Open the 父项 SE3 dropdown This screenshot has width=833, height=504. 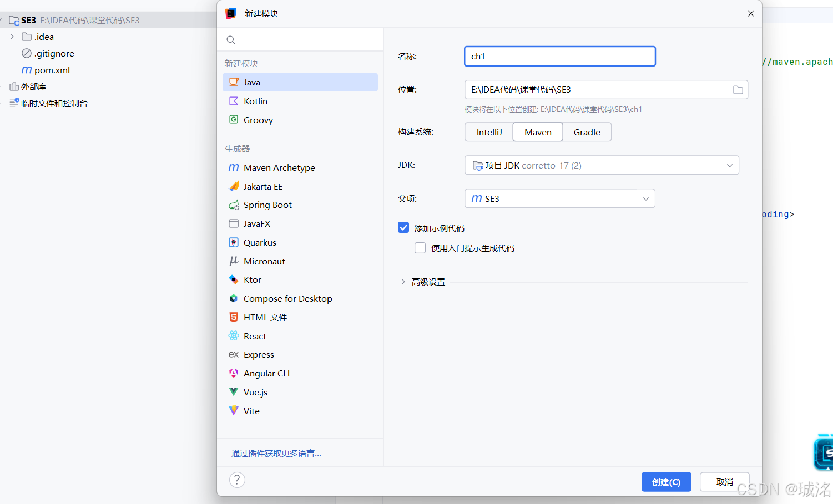pos(560,198)
